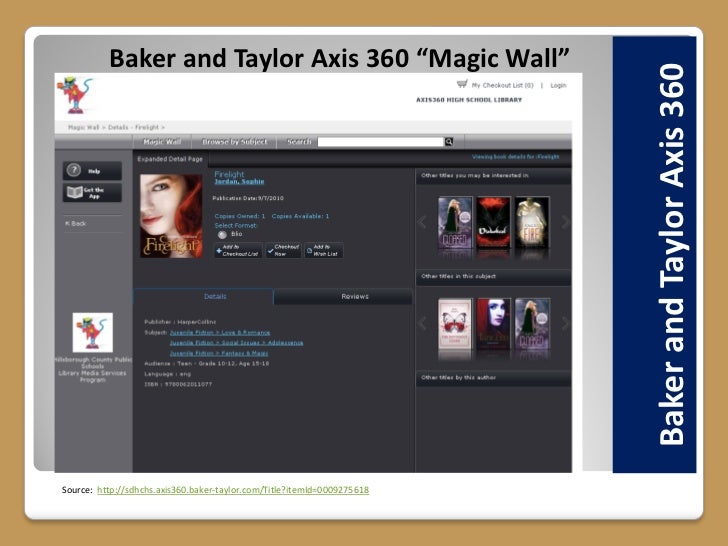Open Cloaked cover in 'may be interested in' row
The width and height of the screenshot is (728, 546).
point(455,222)
